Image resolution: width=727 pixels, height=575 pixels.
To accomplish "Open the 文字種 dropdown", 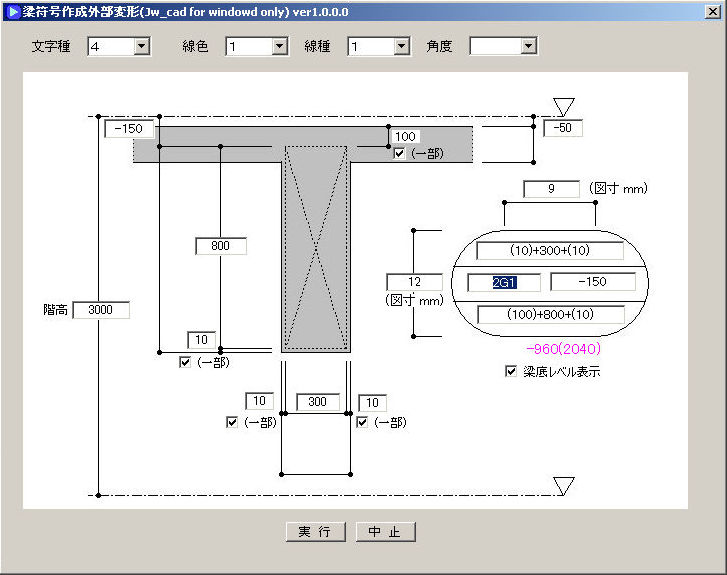I will (x=141, y=46).
